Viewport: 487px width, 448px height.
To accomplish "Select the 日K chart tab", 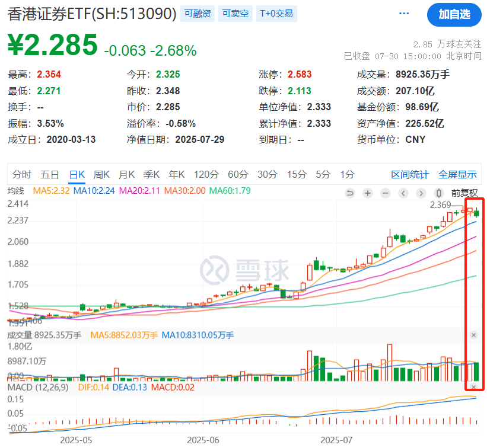I will coord(77,175).
